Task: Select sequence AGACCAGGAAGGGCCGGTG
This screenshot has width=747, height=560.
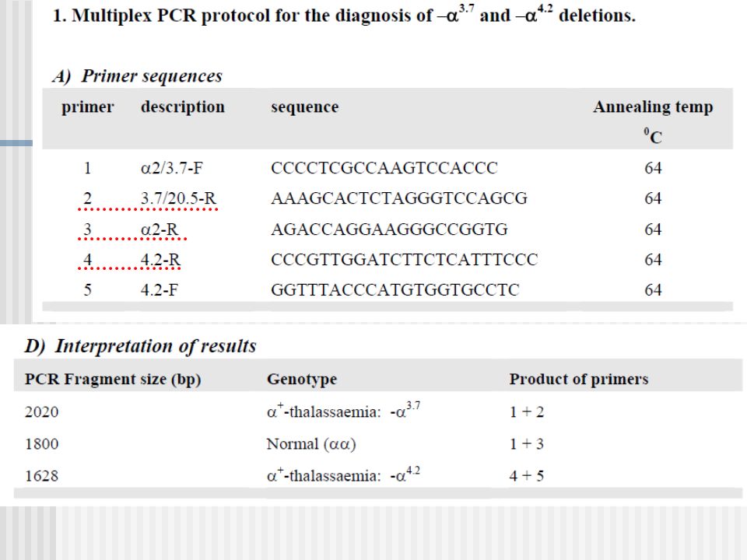Action: pyautogui.click(x=389, y=229)
